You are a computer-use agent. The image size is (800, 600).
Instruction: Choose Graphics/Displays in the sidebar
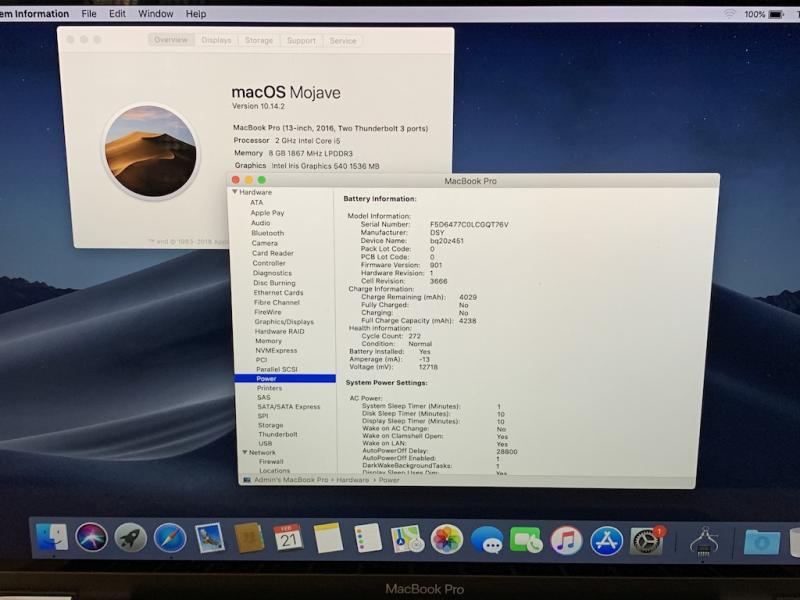[283, 322]
